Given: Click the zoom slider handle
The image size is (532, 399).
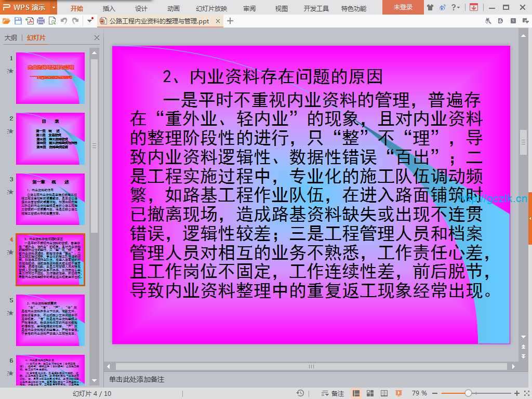Looking at the screenshot, I should point(468,393).
